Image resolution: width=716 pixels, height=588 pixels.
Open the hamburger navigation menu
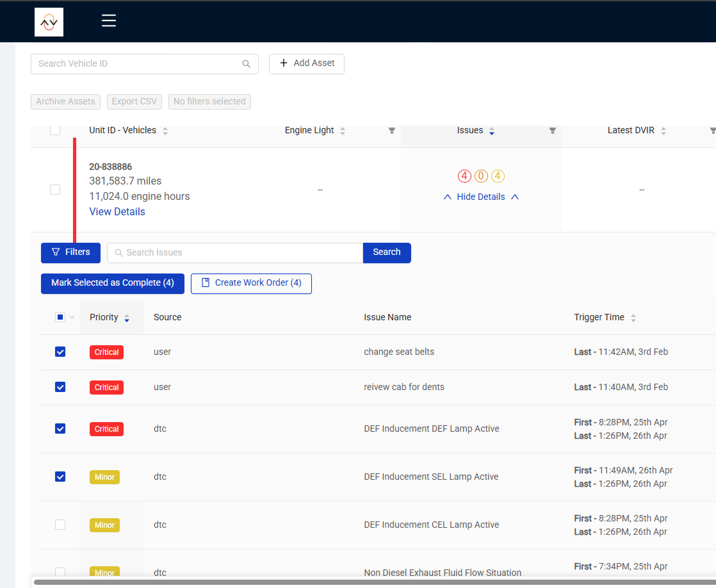[x=109, y=20]
